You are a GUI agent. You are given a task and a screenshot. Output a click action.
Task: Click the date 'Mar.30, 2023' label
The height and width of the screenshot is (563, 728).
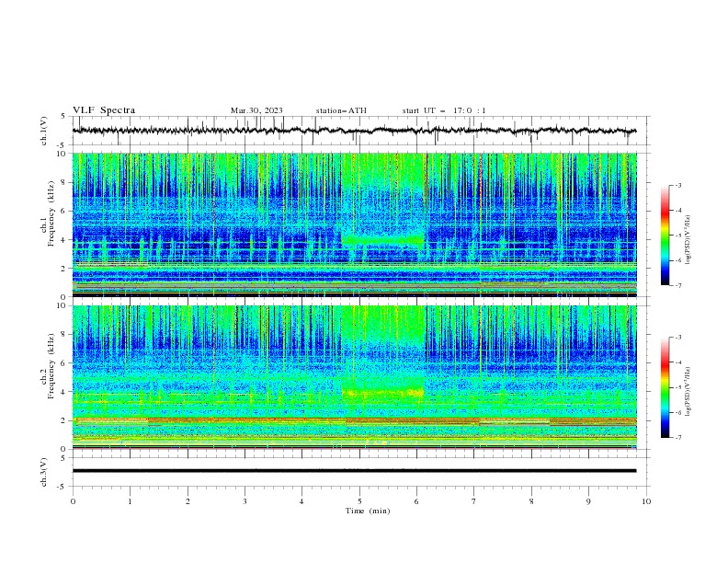coord(256,110)
